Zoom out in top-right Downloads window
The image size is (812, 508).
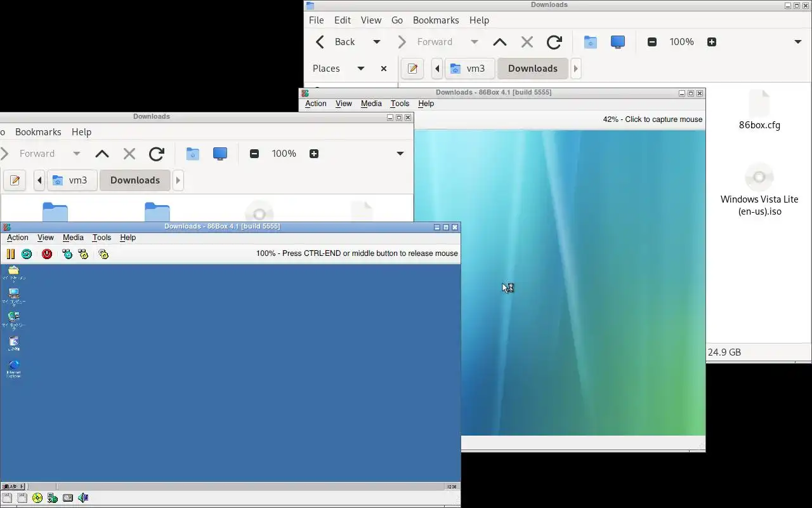click(x=652, y=42)
